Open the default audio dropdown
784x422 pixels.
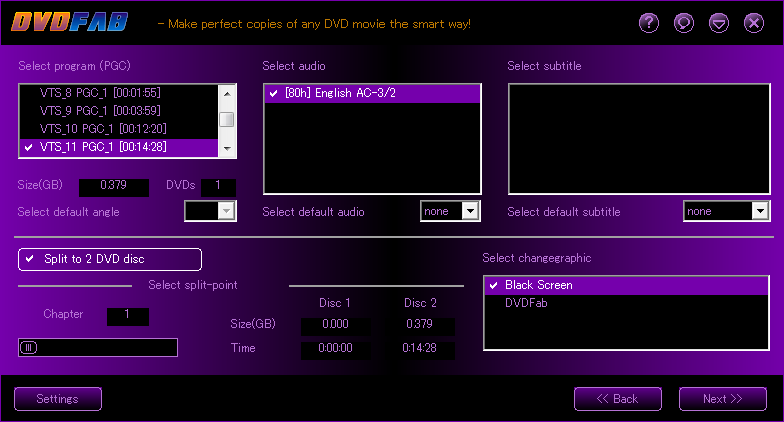click(x=470, y=211)
